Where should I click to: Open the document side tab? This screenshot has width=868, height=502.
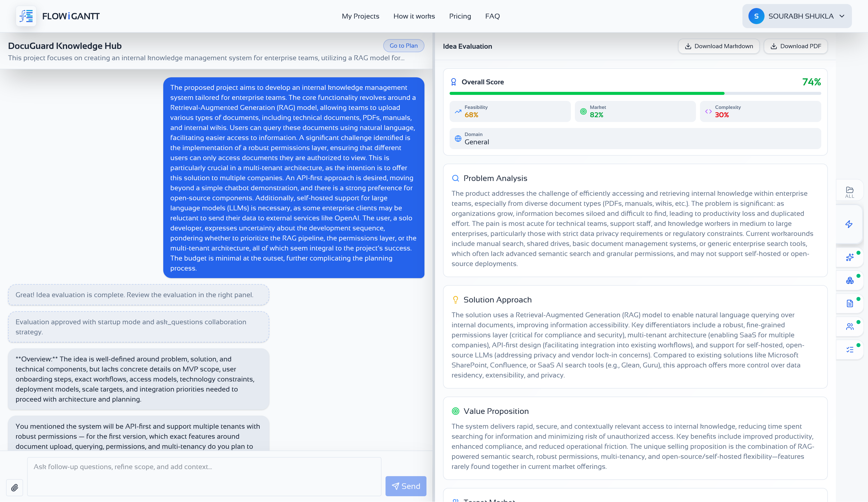850,303
